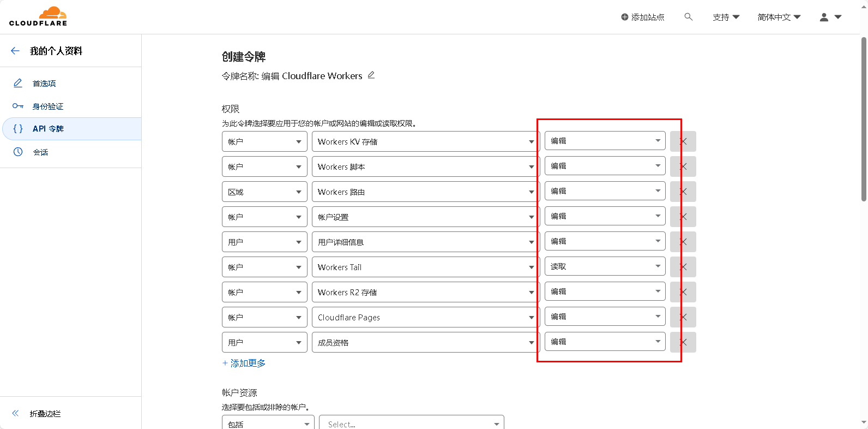Remove the 帐户设置 permission row
This screenshot has height=429, width=868.
point(683,217)
